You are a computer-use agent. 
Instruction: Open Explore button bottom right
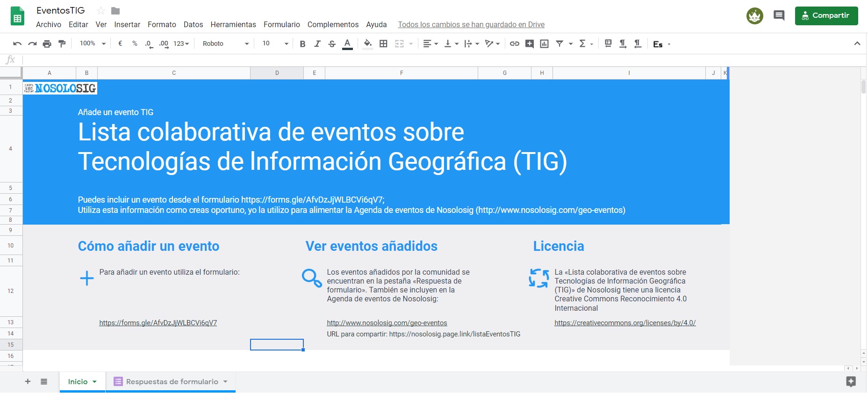point(851,381)
